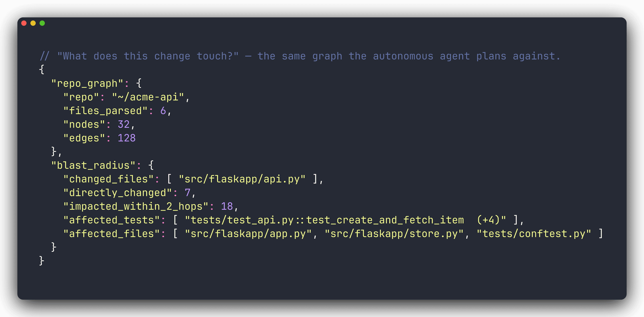Click the opening brace after repo_graph

139,83
